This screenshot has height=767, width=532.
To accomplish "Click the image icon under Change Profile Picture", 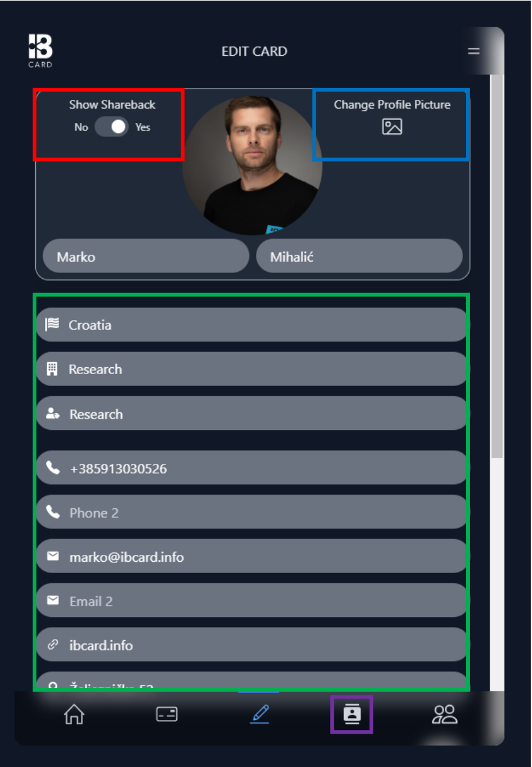I will (392, 127).
